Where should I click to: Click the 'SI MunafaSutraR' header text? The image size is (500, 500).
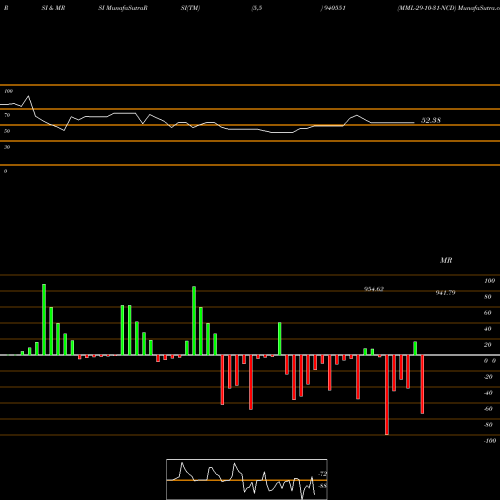[123, 8]
